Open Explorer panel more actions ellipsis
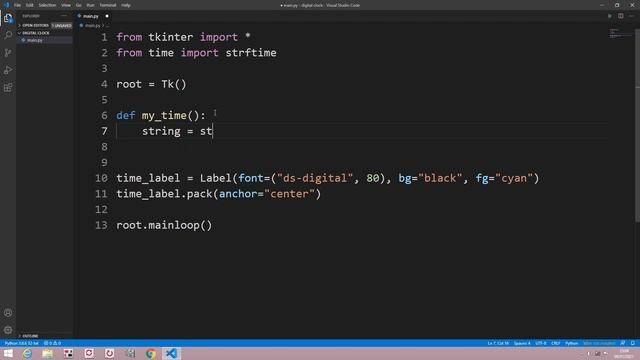Image resolution: width=640 pixels, height=360 pixels. pos(64,16)
